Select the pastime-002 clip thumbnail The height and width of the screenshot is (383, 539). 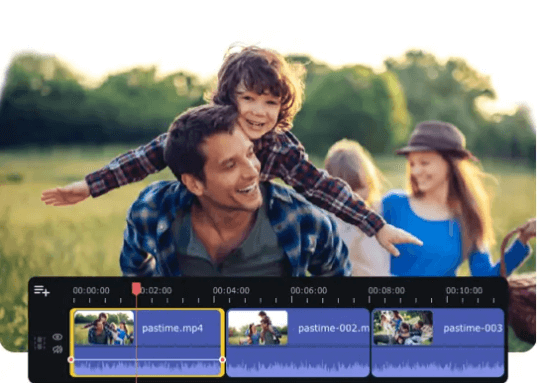(x=258, y=328)
